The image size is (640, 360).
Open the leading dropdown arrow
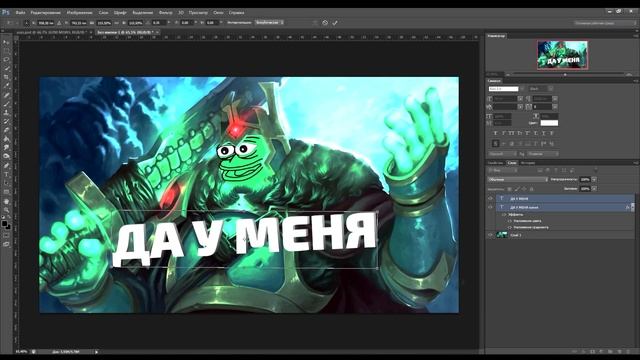coord(555,99)
